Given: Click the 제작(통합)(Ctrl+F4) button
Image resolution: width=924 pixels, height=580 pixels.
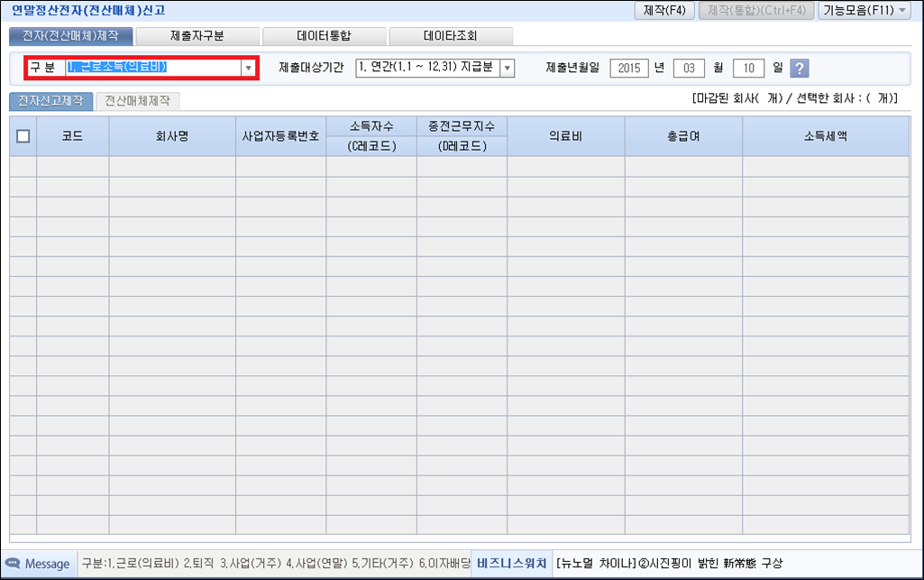Looking at the screenshot, I should 755,11.
